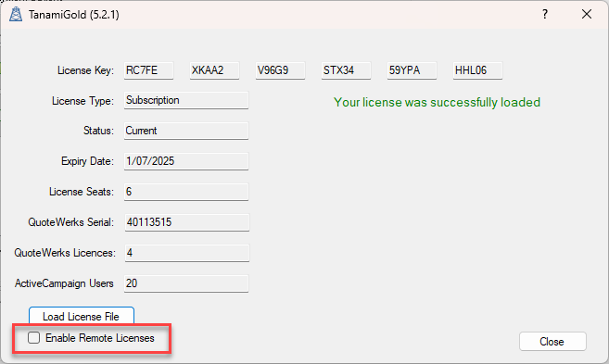Click the 'TanamiGold (5.2.1)' window title

pyautogui.click(x=74, y=15)
